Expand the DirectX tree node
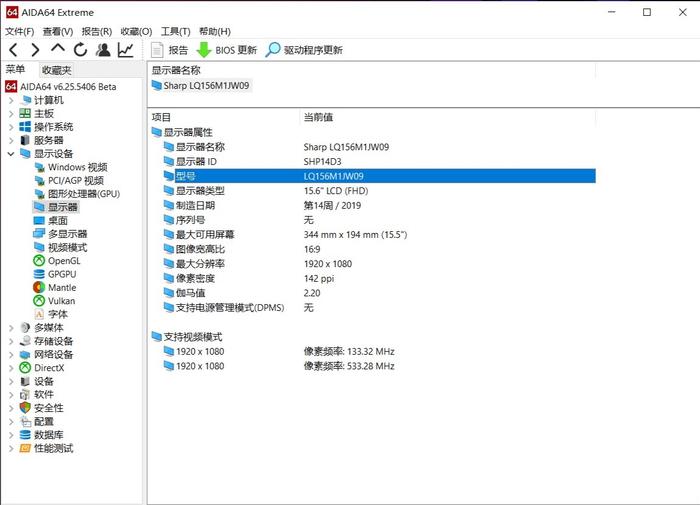The width and height of the screenshot is (700, 505). tap(11, 368)
